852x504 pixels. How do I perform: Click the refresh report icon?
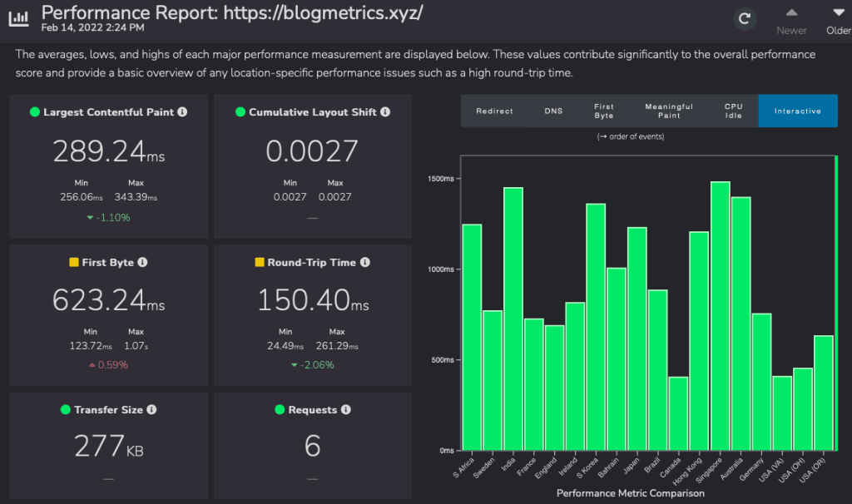coord(745,18)
